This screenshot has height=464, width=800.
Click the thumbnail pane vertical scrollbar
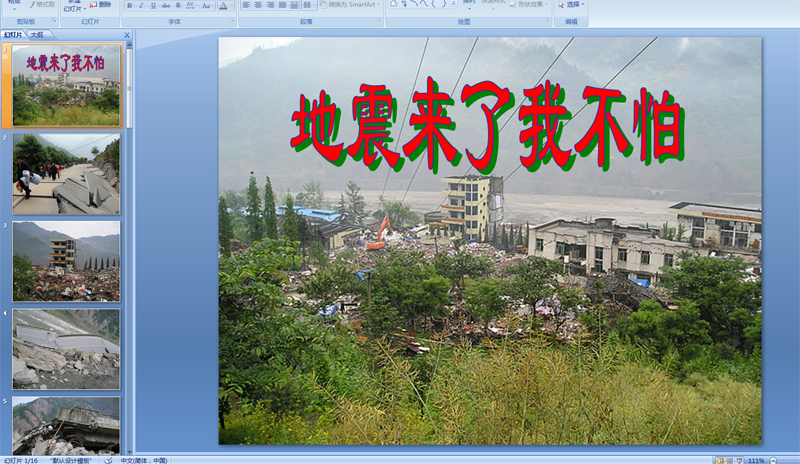tap(129, 87)
